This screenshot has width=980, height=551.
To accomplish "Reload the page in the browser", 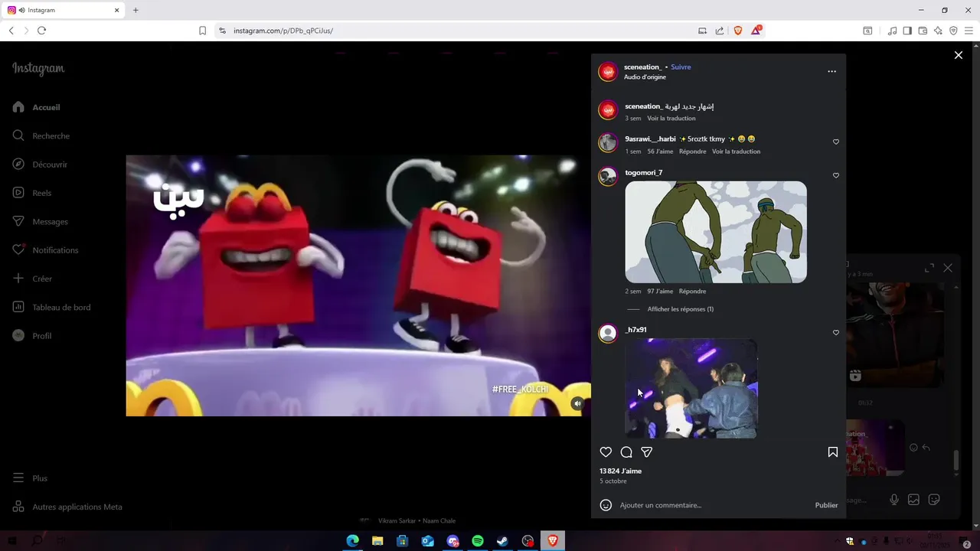I will pos(41,31).
